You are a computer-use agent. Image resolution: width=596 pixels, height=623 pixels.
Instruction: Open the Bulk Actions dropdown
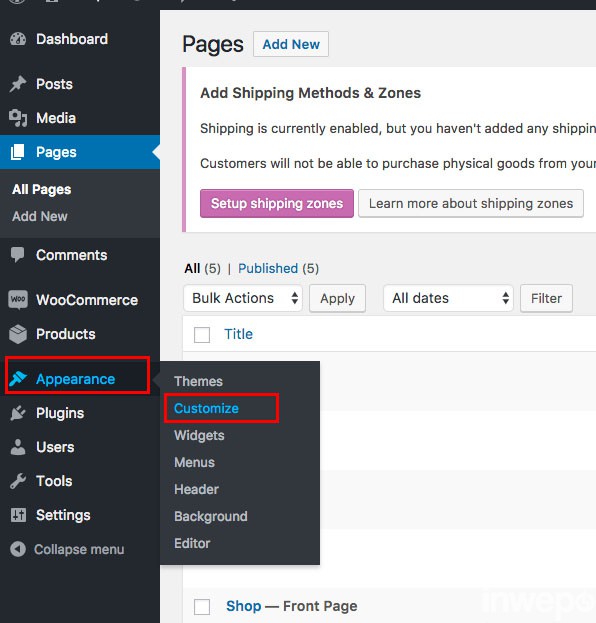pos(243,298)
